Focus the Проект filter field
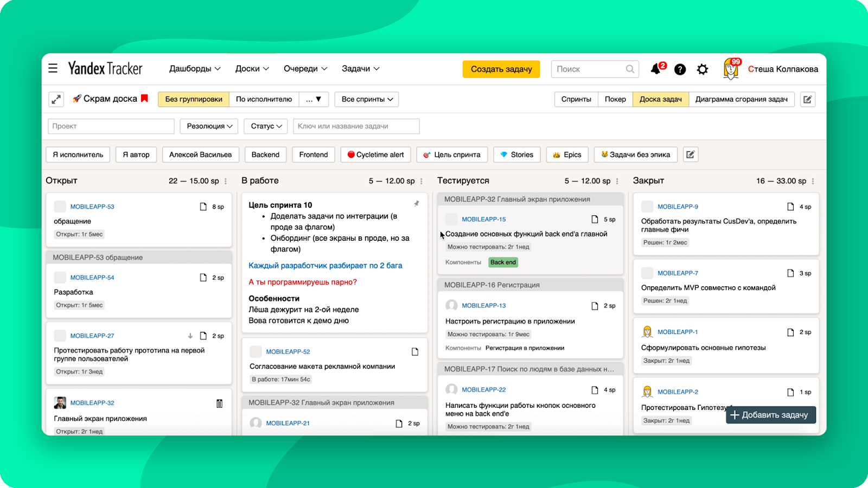Screen dimensions: 868x488 pyautogui.click(x=111, y=126)
